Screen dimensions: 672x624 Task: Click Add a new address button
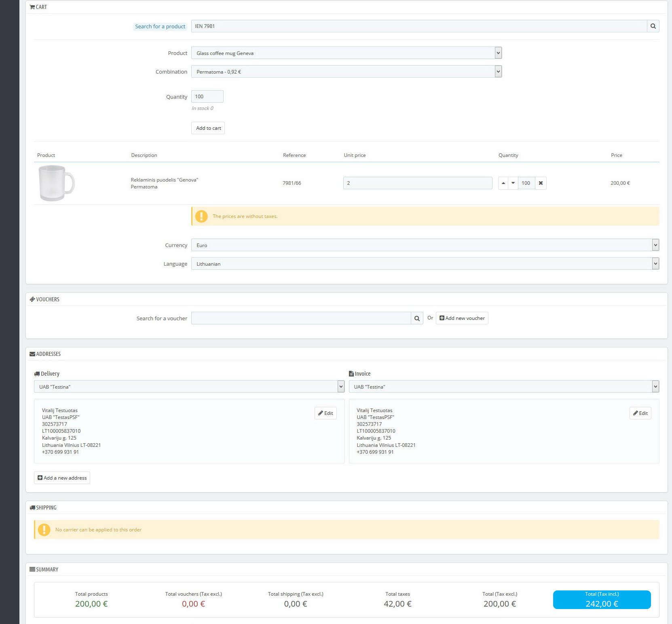[62, 478]
